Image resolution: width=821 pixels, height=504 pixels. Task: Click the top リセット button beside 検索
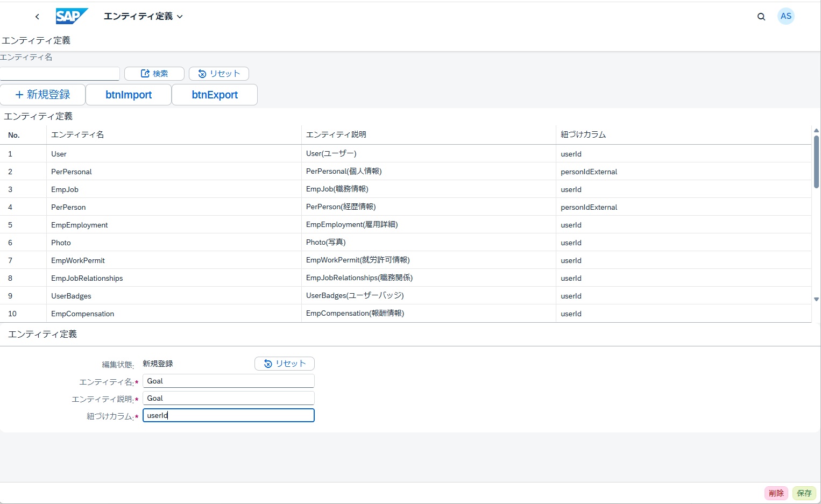point(219,74)
